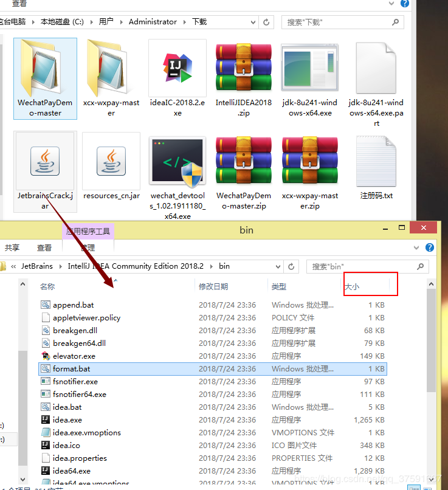Sort by the 类型 column header
This screenshot has width=448, height=490.
coord(278,286)
